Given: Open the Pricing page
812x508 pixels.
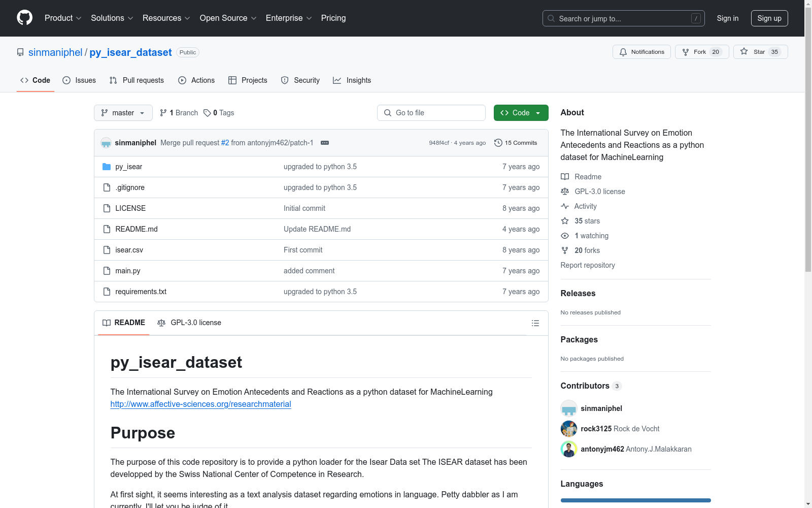Looking at the screenshot, I should [333, 18].
